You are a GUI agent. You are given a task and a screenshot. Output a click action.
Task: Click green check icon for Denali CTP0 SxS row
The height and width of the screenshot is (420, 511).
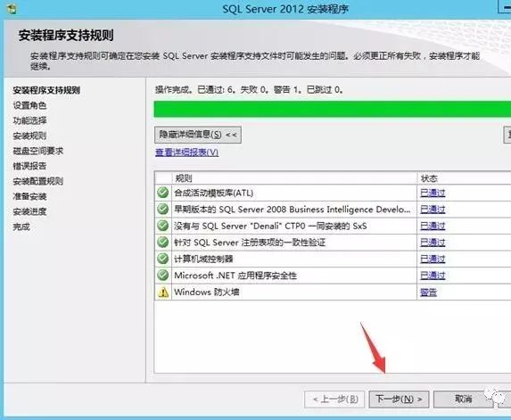(162, 226)
